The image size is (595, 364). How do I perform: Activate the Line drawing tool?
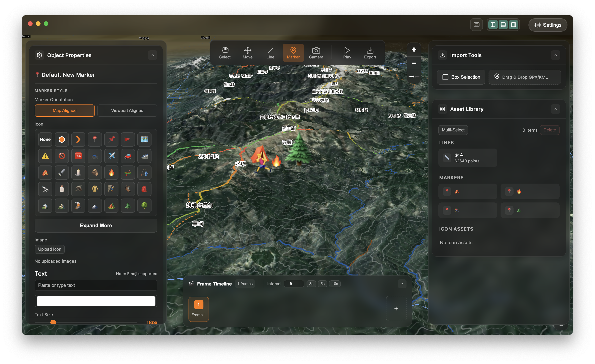270,52
